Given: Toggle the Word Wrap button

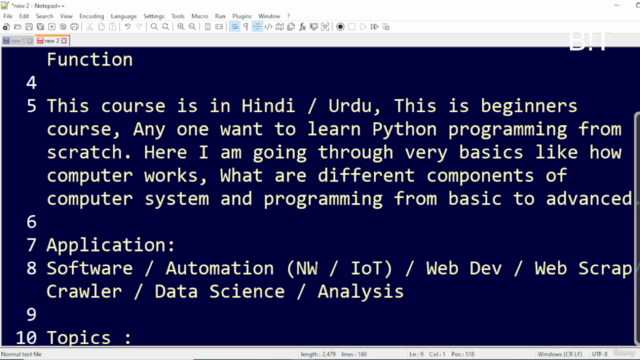Looking at the screenshot, I should click(x=235, y=27).
